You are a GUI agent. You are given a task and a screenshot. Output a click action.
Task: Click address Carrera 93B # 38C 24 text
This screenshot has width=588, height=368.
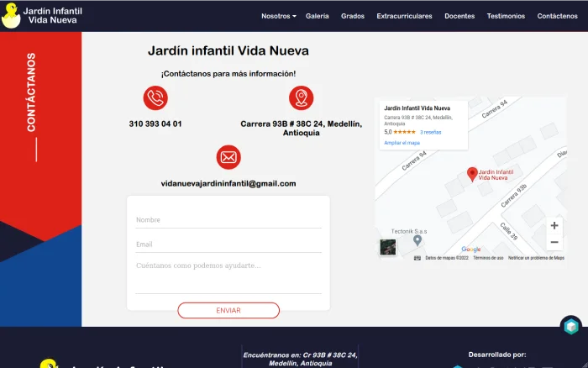click(301, 129)
